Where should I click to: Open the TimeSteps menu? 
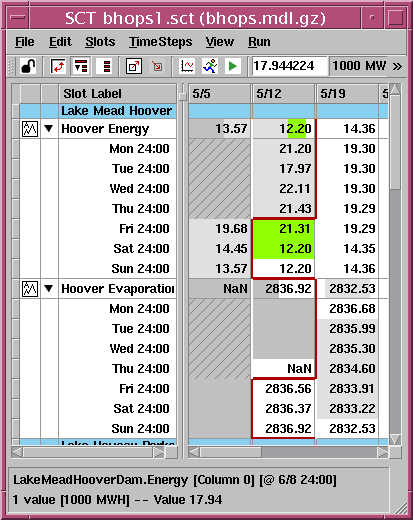(161, 42)
